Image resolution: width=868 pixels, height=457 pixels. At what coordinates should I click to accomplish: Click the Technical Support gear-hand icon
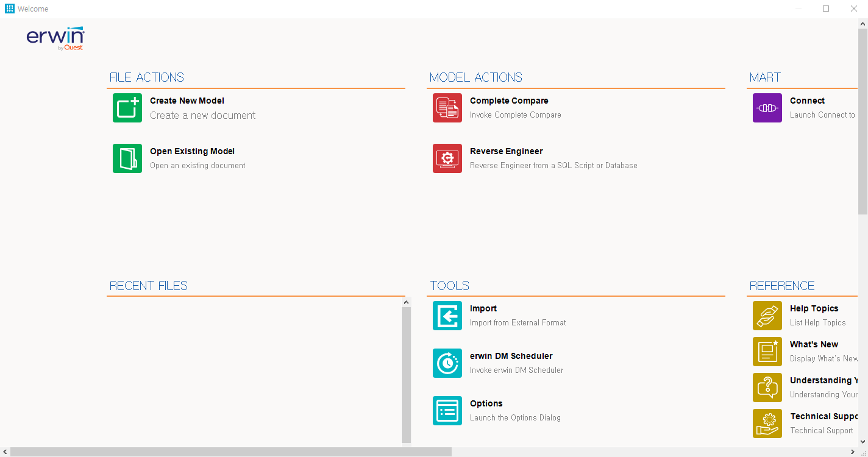tap(767, 423)
